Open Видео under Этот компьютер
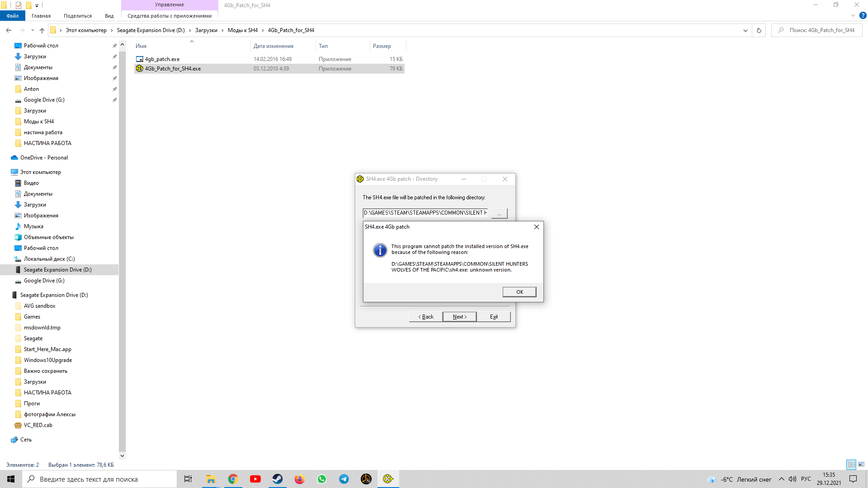Screen dimensions: 868x488 tap(31, 183)
